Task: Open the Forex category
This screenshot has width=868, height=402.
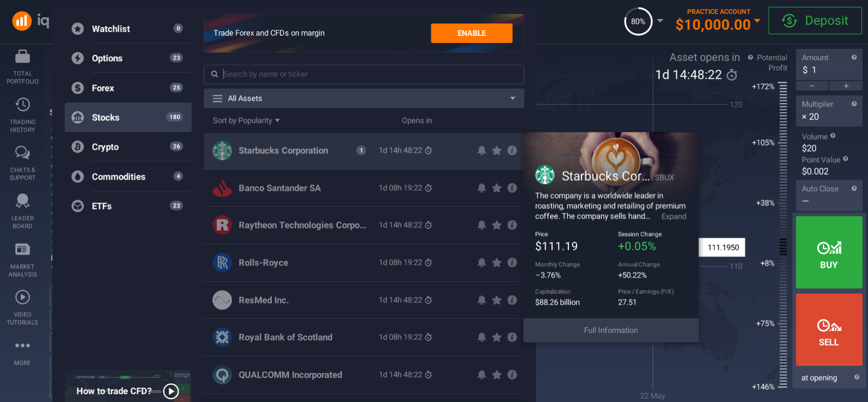Action: 128,88
